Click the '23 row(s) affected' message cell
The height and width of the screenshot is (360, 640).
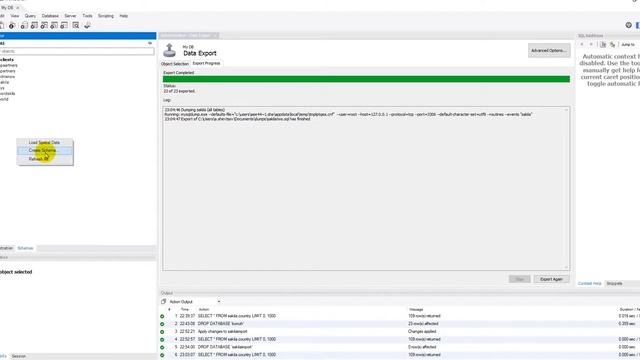423,324
